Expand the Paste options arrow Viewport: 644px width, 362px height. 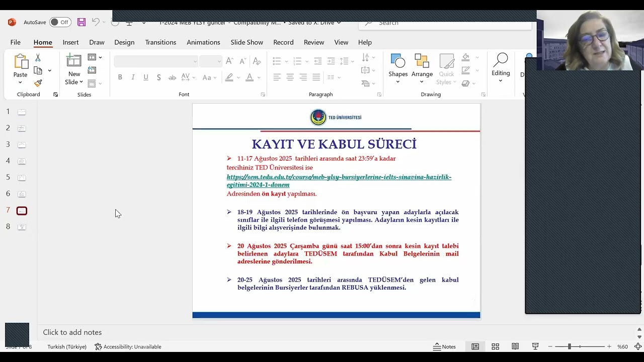[x=21, y=82]
